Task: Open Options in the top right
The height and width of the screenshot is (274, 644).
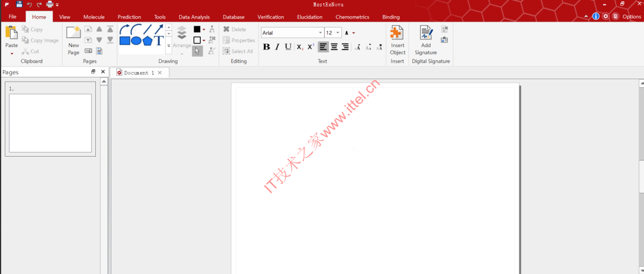Action: (631, 17)
